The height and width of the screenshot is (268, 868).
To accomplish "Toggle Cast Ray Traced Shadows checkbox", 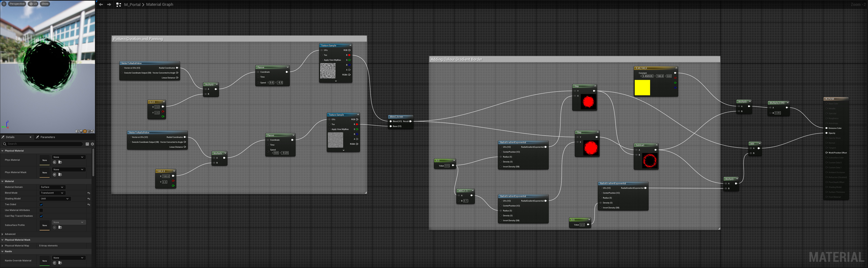I will click(41, 216).
